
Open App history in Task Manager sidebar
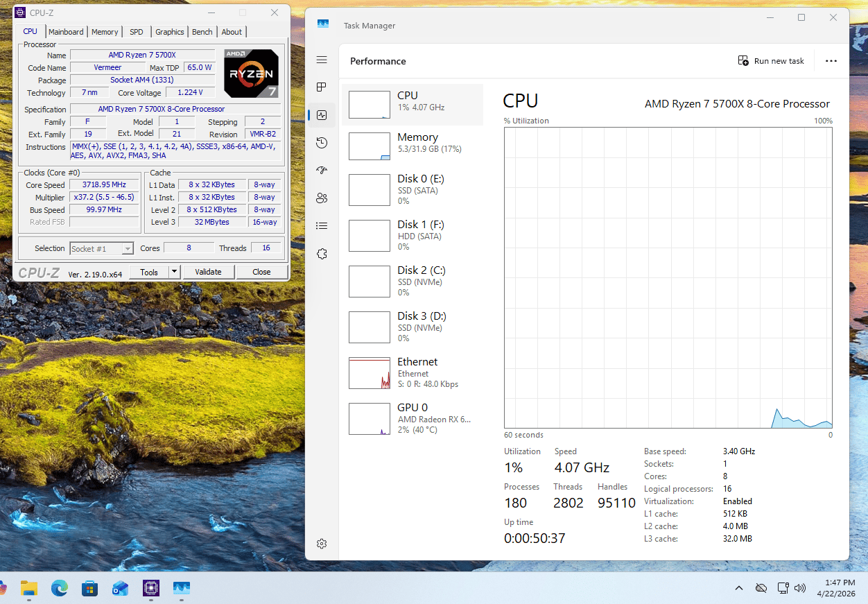click(x=322, y=143)
